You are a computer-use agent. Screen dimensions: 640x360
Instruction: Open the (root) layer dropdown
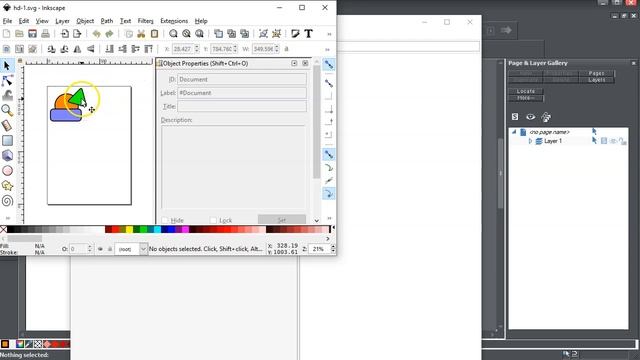(x=143, y=249)
